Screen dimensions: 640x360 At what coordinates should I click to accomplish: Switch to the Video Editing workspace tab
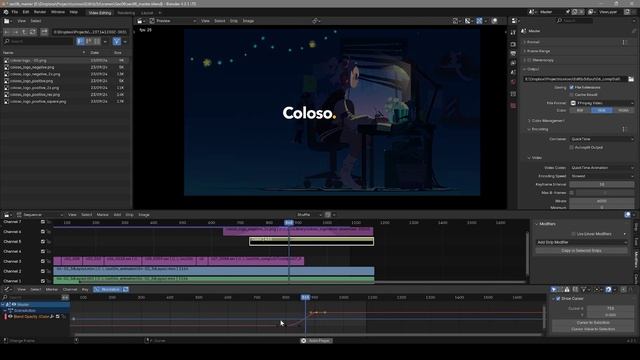click(100, 13)
